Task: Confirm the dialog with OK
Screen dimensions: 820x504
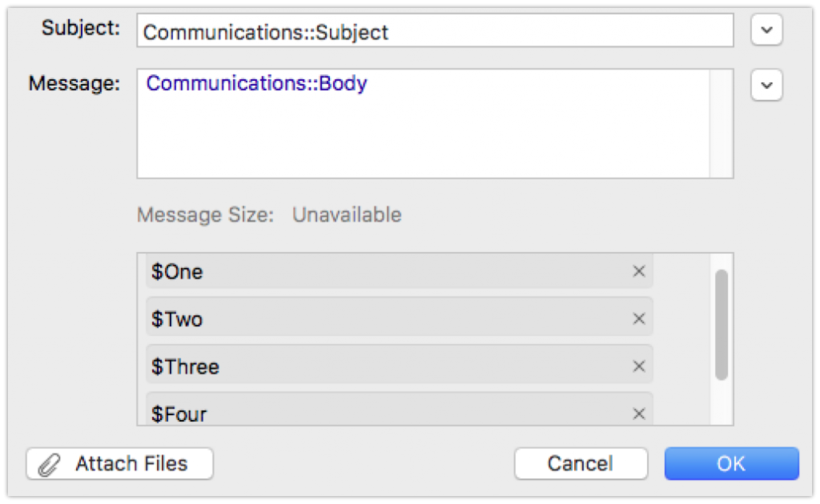Action: point(731,464)
